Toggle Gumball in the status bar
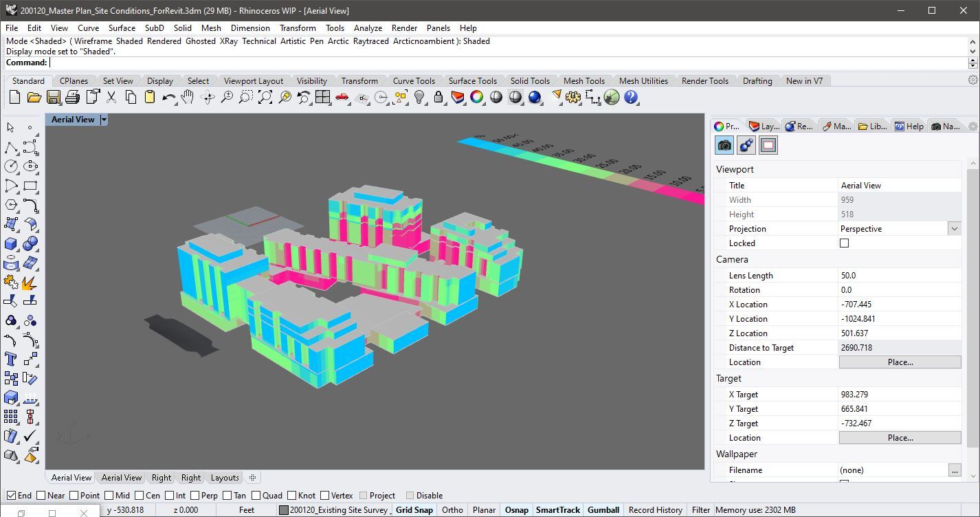This screenshot has height=517, width=980. point(603,509)
